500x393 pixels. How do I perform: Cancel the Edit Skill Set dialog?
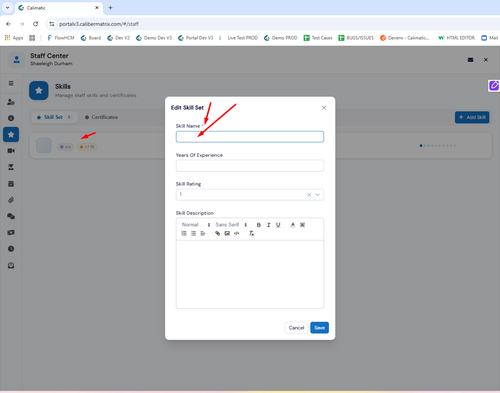tap(296, 328)
